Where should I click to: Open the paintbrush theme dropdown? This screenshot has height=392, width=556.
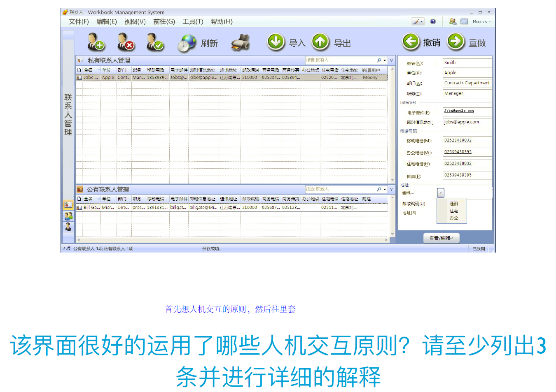(x=417, y=21)
